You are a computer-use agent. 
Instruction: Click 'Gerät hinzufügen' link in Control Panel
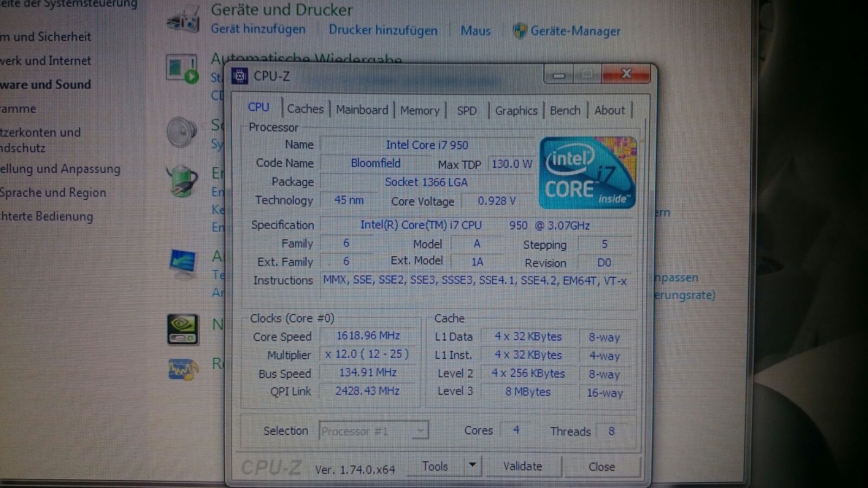(258, 29)
